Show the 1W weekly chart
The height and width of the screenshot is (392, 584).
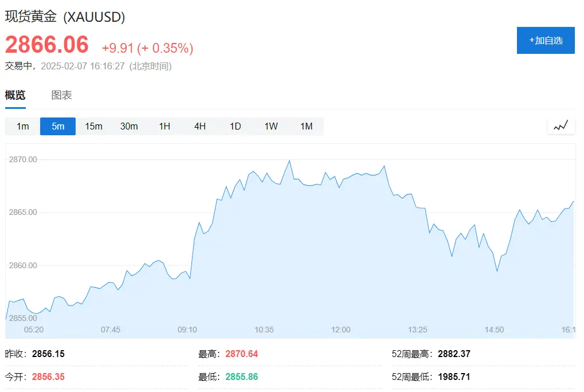click(x=271, y=126)
